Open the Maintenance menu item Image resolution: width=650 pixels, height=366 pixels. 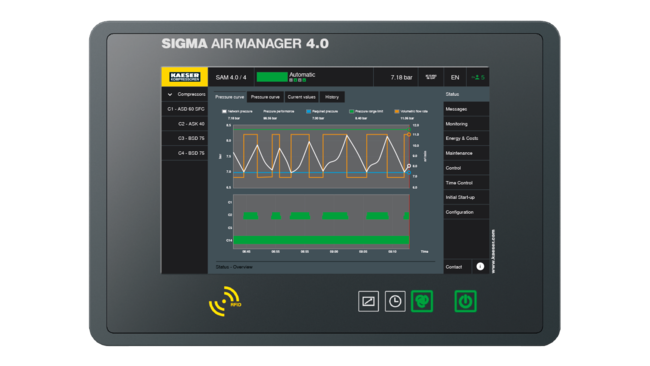click(466, 153)
